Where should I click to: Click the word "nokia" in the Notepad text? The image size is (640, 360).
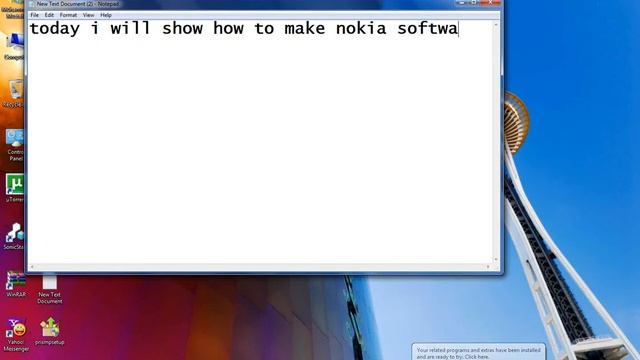[361, 29]
